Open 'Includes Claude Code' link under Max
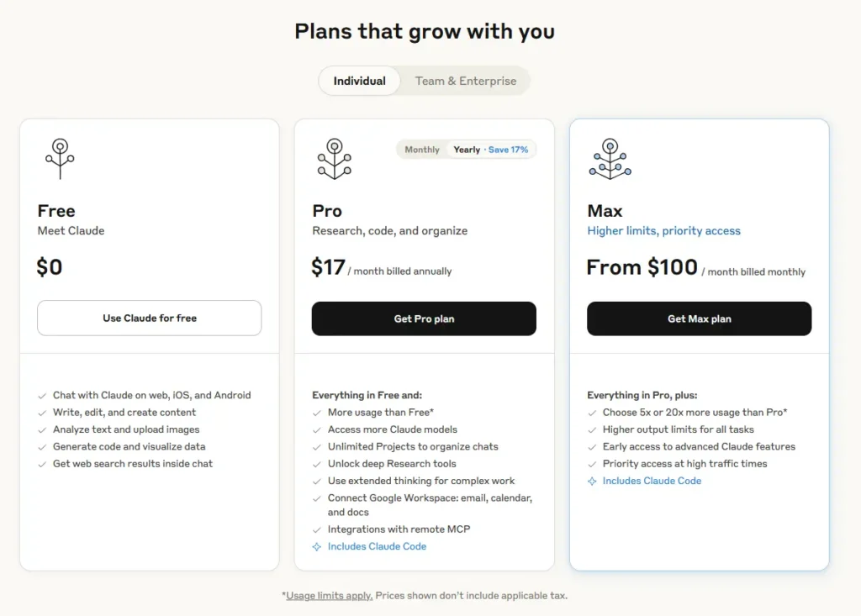Image resolution: width=861 pixels, height=616 pixels. point(652,482)
